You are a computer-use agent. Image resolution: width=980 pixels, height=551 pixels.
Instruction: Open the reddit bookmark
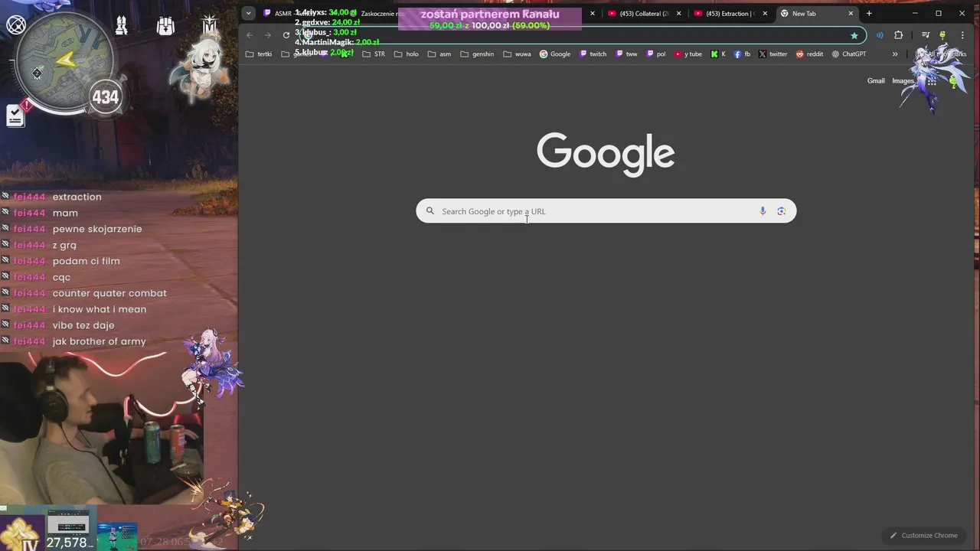click(810, 54)
